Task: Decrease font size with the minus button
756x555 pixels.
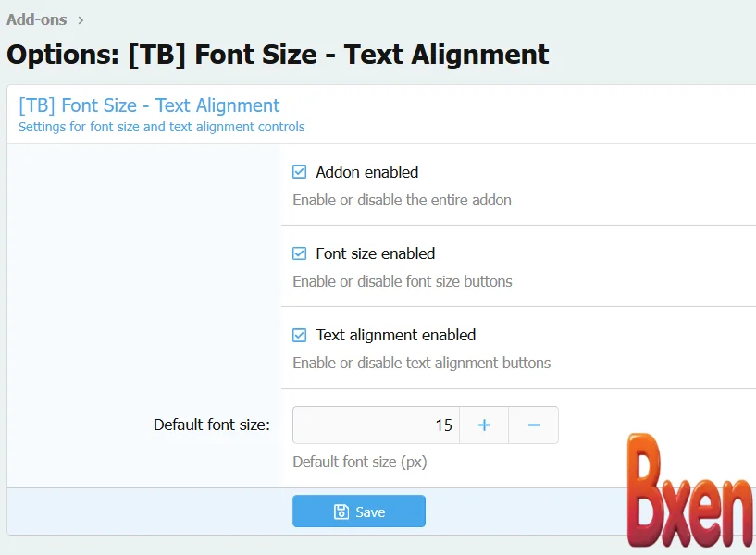Action: (x=534, y=425)
